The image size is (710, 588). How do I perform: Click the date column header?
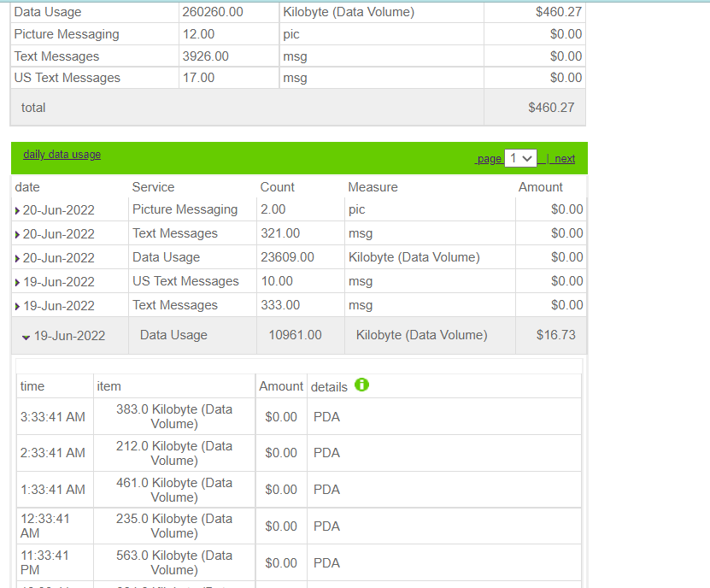[27, 187]
